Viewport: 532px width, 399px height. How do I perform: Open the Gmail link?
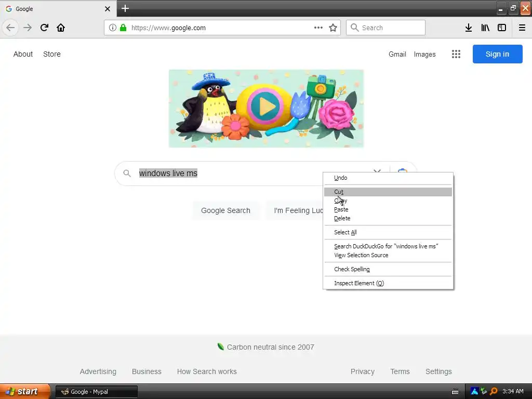397,54
